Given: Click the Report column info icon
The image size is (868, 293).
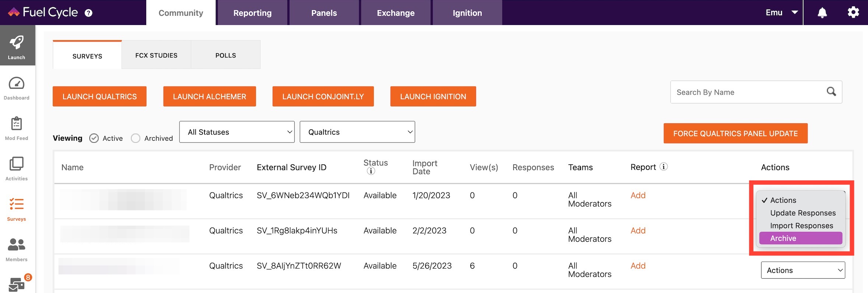Looking at the screenshot, I should click(664, 167).
